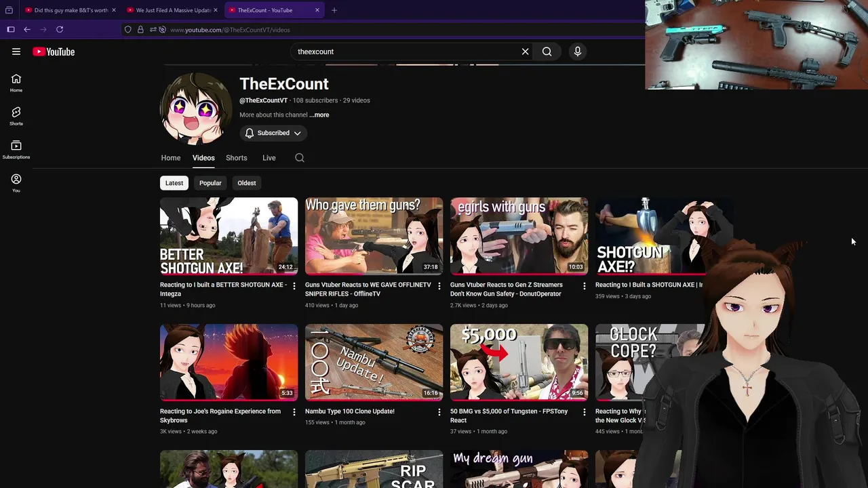The height and width of the screenshot is (488, 868).
Task: Open Shorts in the left sidebar
Action: coord(16,117)
